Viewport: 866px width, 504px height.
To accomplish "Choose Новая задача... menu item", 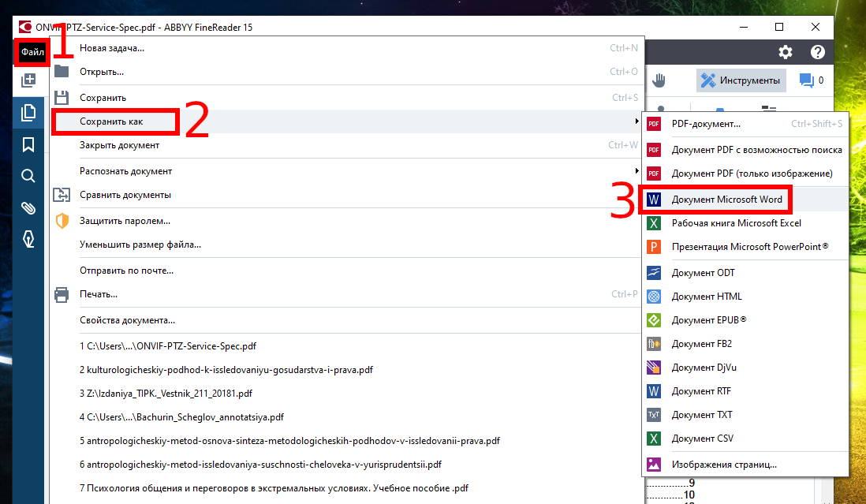I will [347, 48].
